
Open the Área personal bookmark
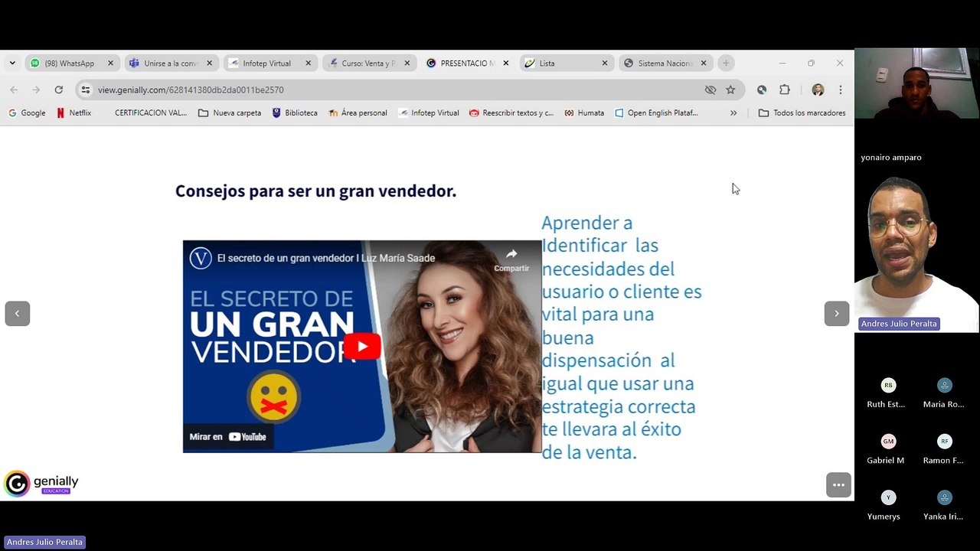358,112
